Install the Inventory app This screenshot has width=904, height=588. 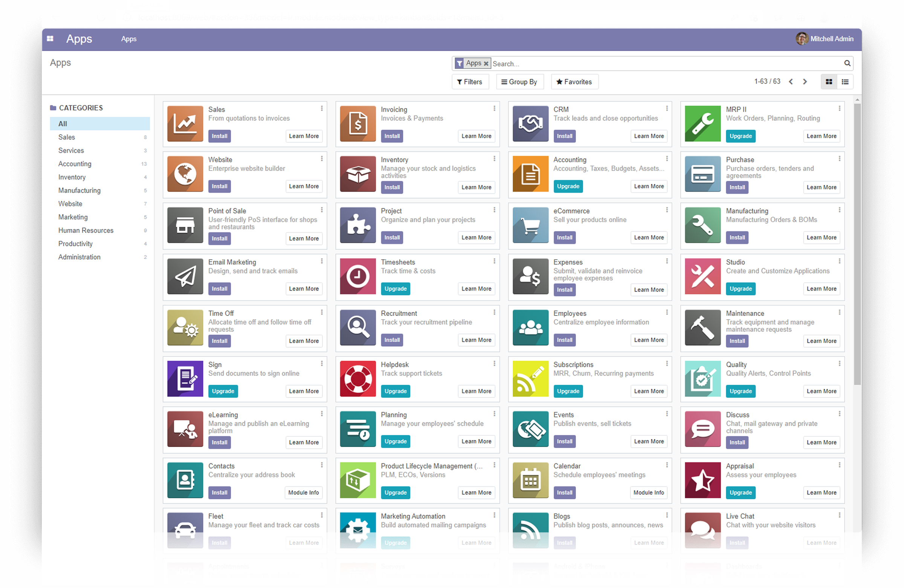[x=392, y=187]
